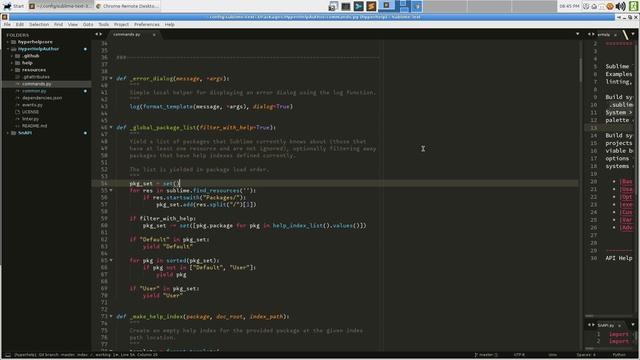Viewport: 640px width, 360px height.
Task: Open linter.py in the sidebar
Action: [x=30, y=119]
